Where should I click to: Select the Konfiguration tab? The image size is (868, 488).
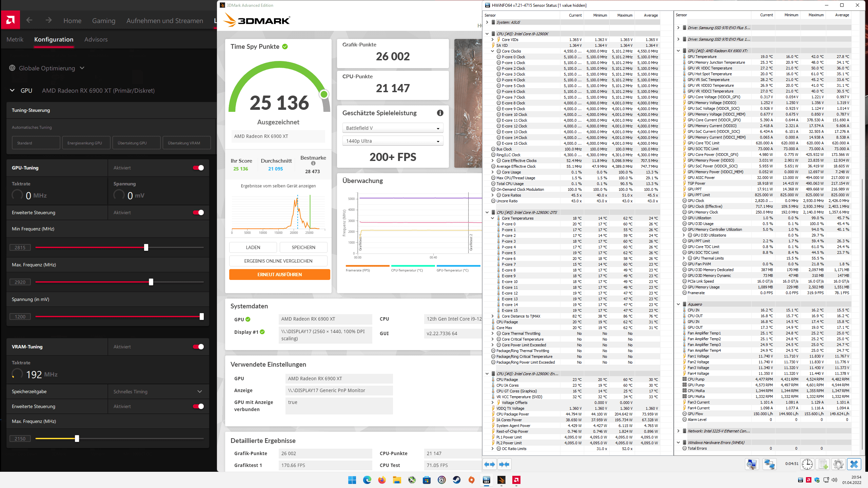pos(54,39)
